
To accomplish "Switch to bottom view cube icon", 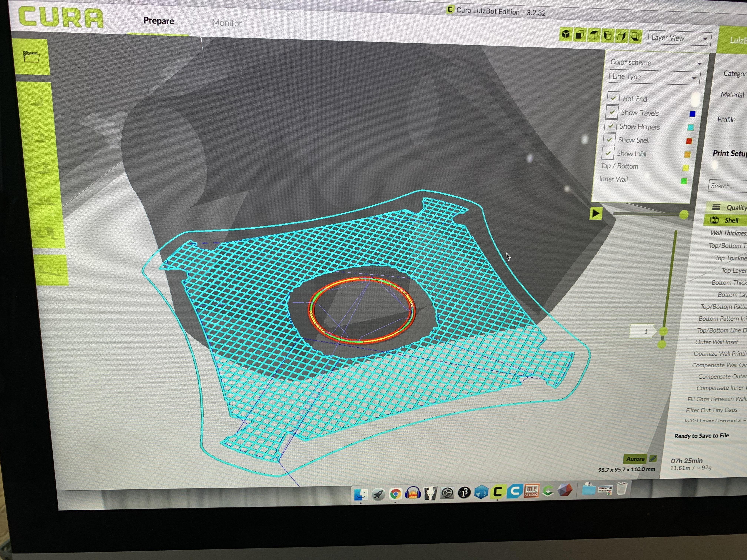I will [x=635, y=36].
